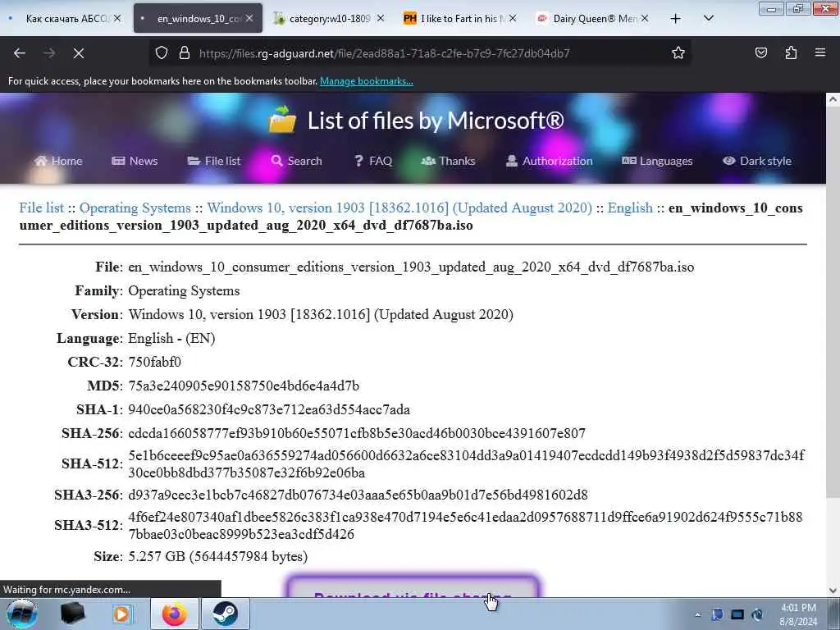840x630 pixels.
Task: Click the Size value 5.257 GB
Action: [x=218, y=557]
